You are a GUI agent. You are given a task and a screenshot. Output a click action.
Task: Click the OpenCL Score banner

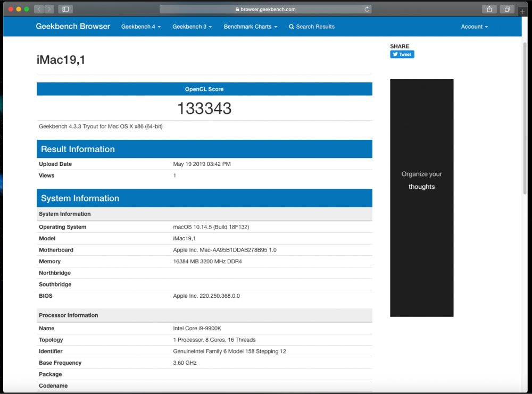pos(204,89)
